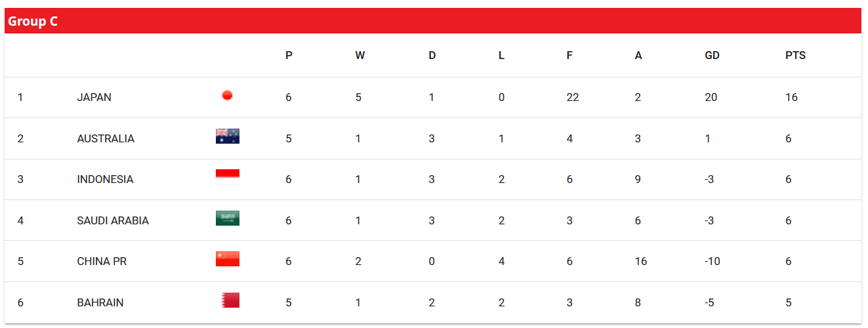This screenshot has width=868, height=328.
Task: Open the INDONESIA team name
Action: pos(105,179)
